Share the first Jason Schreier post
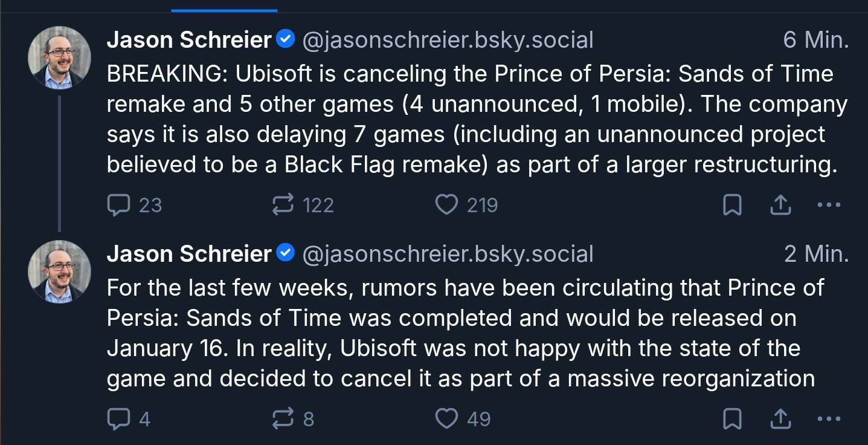This screenshot has width=868, height=445. 780,206
